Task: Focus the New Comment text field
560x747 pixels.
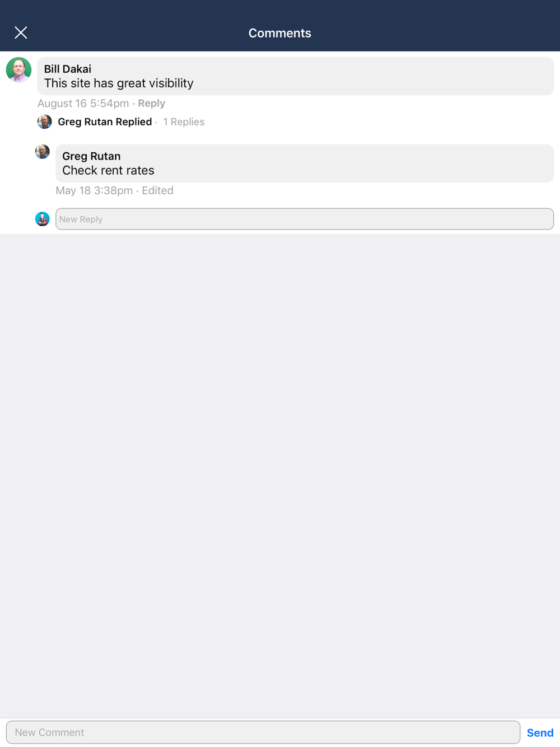Action: [x=263, y=732]
